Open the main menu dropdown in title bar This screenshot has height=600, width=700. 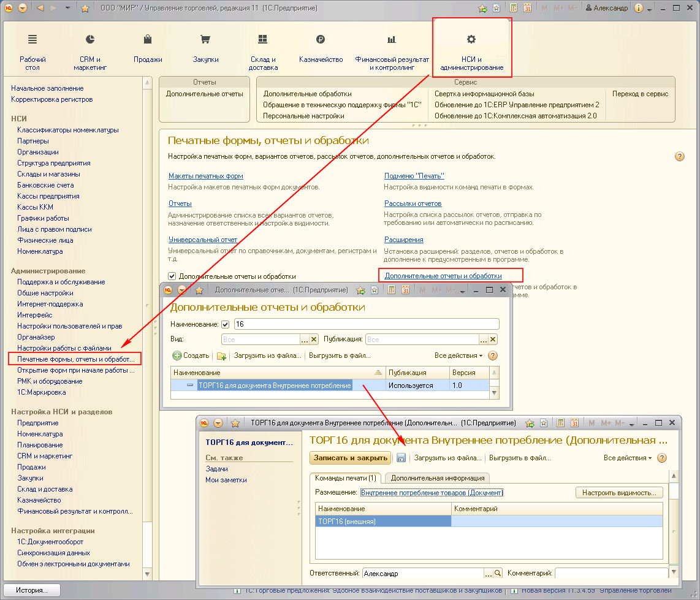click(22, 8)
